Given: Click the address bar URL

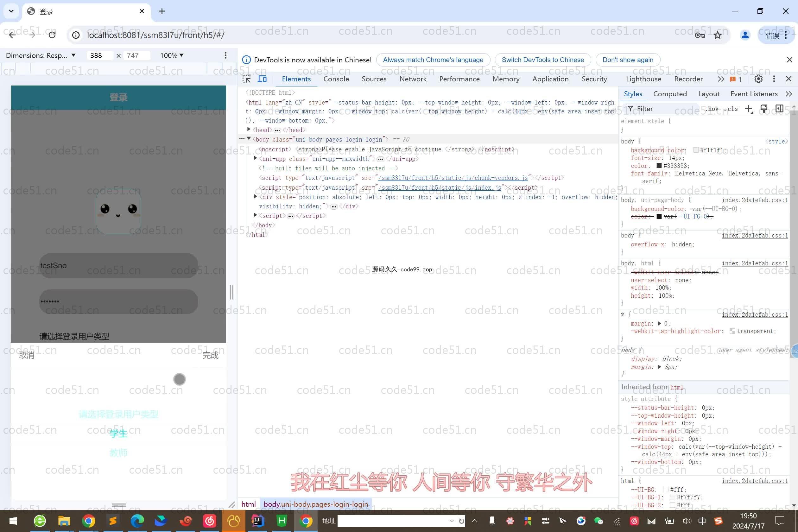Looking at the screenshot, I should 155,35.
